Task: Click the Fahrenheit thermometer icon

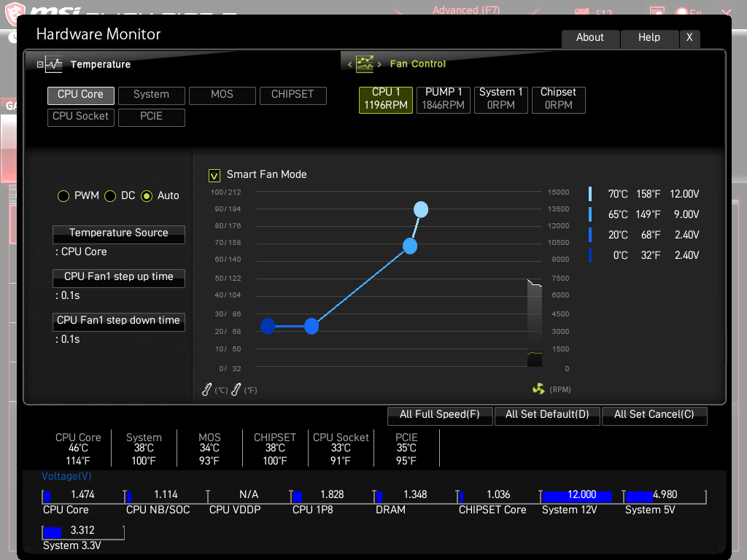Action: 236,389
